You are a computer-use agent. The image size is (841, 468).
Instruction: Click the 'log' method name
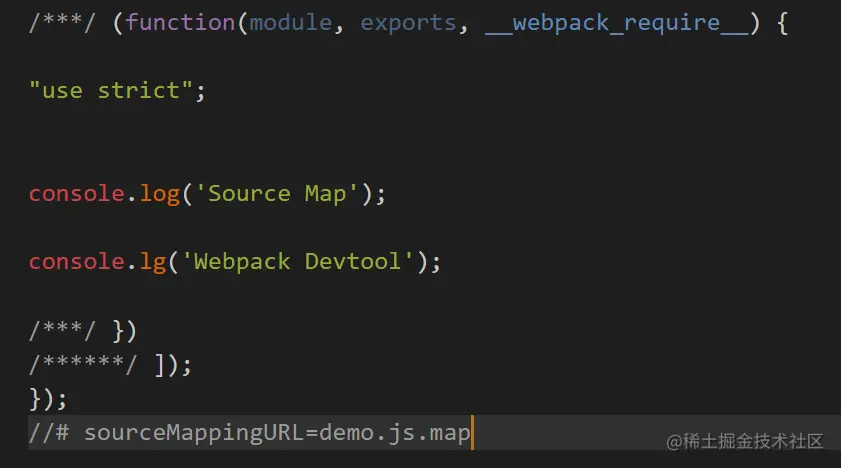click(159, 194)
